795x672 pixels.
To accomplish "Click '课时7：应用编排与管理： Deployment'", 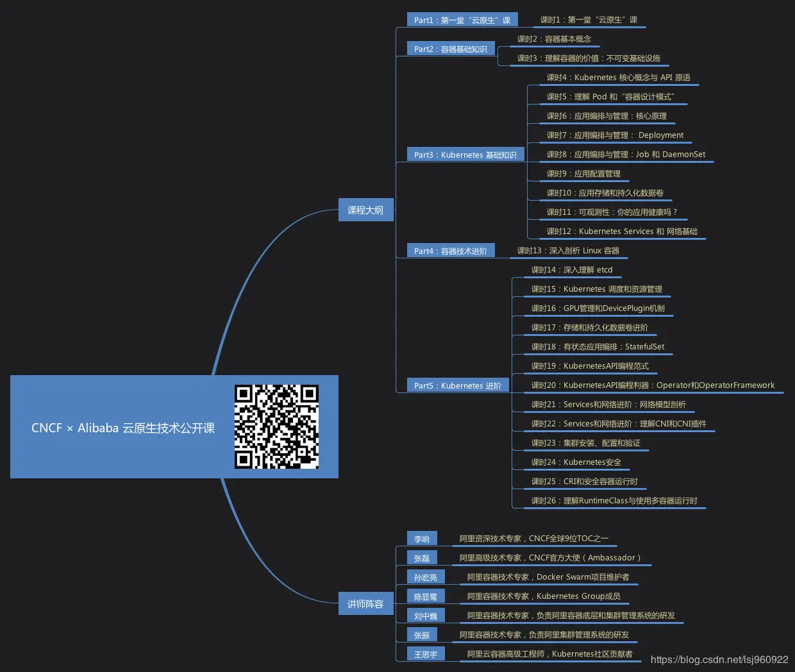I will (x=615, y=135).
